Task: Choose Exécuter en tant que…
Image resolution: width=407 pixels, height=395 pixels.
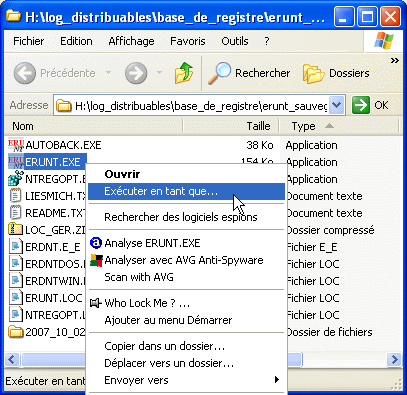Action: point(186,191)
